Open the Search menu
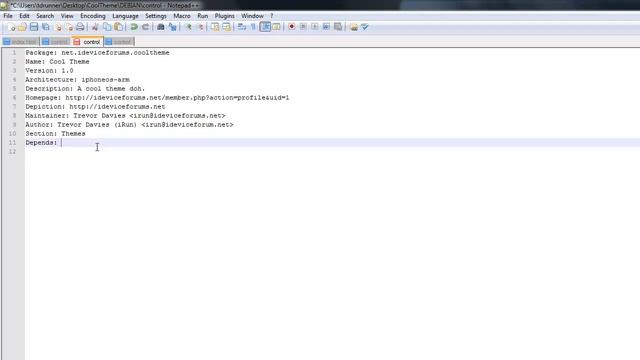Image resolution: width=640 pixels, height=360 pixels. (45, 16)
